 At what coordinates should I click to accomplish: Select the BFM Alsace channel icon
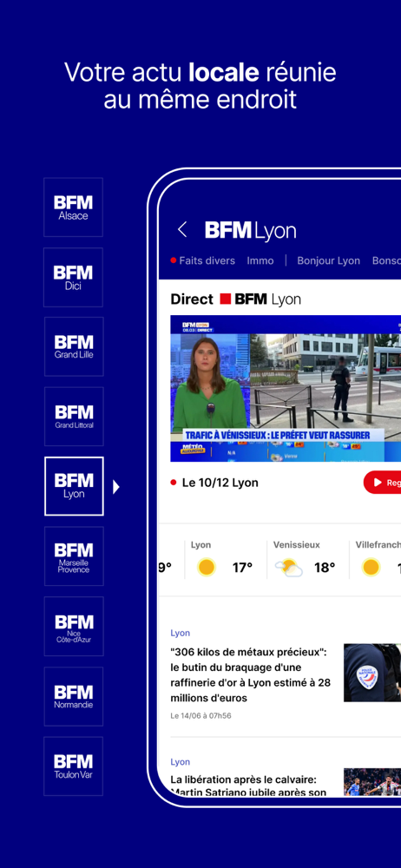[x=73, y=207]
